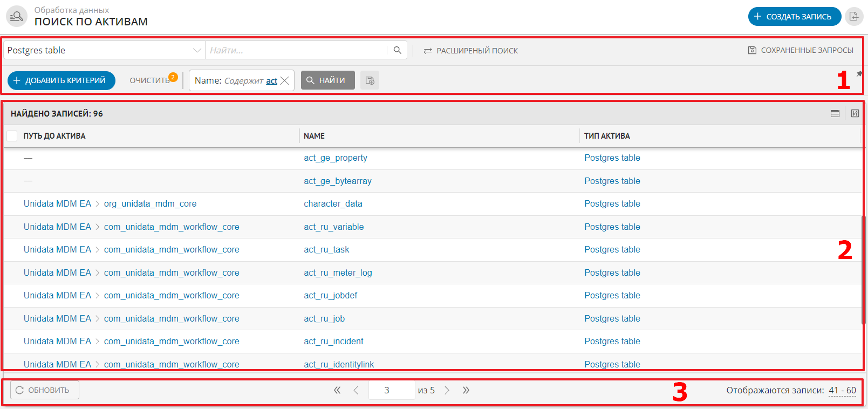The image size is (868, 409).
Task: Click Postgres table type in act_ru_jobdef row
Action: (x=612, y=296)
